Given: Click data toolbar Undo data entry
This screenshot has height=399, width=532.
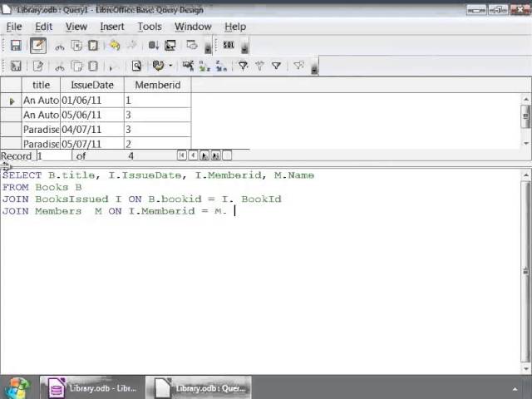Looking at the screenshot, I should 112,66.
